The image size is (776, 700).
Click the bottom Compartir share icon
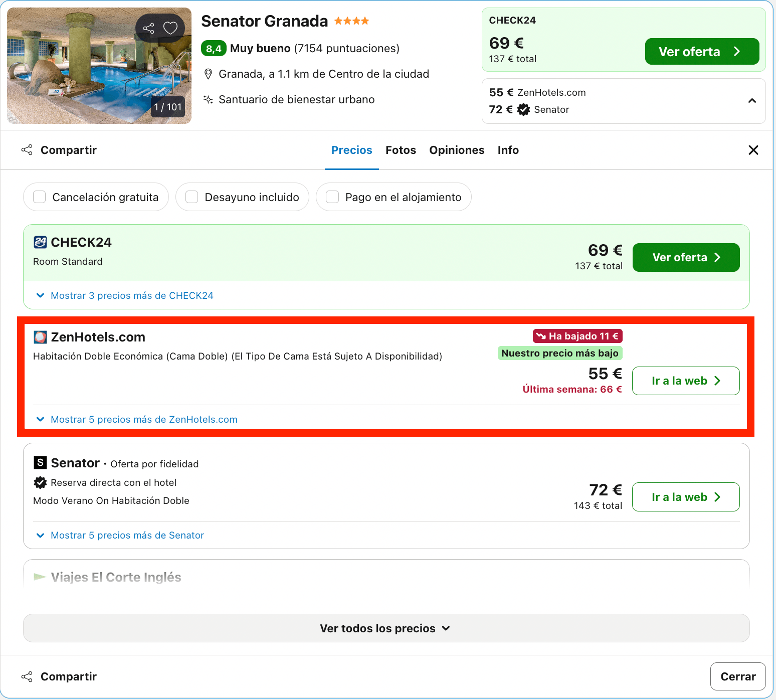[27, 676]
